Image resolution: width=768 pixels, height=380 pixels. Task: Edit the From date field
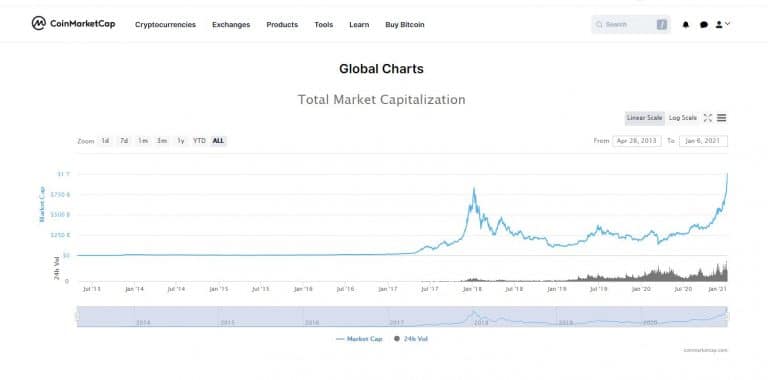tap(637, 141)
